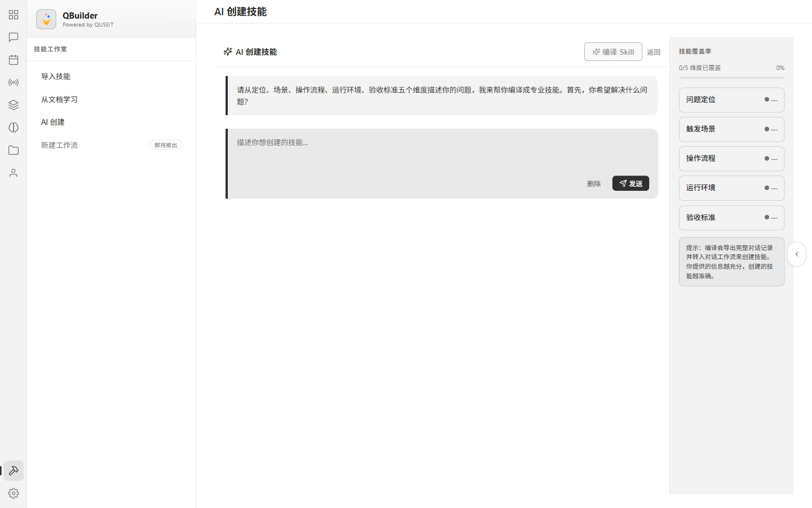The height and width of the screenshot is (508, 812).
Task: Click the sparkle icon beside AI 创建技能
Action: coord(228,51)
